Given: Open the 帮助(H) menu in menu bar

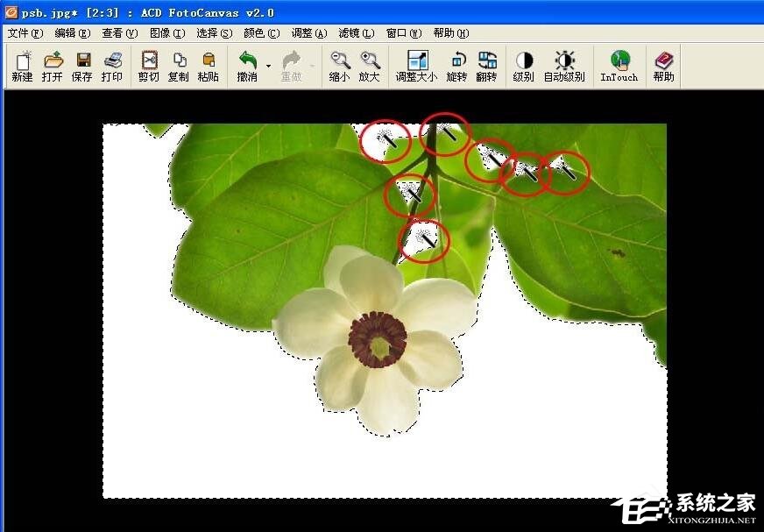Looking at the screenshot, I should click(x=450, y=33).
